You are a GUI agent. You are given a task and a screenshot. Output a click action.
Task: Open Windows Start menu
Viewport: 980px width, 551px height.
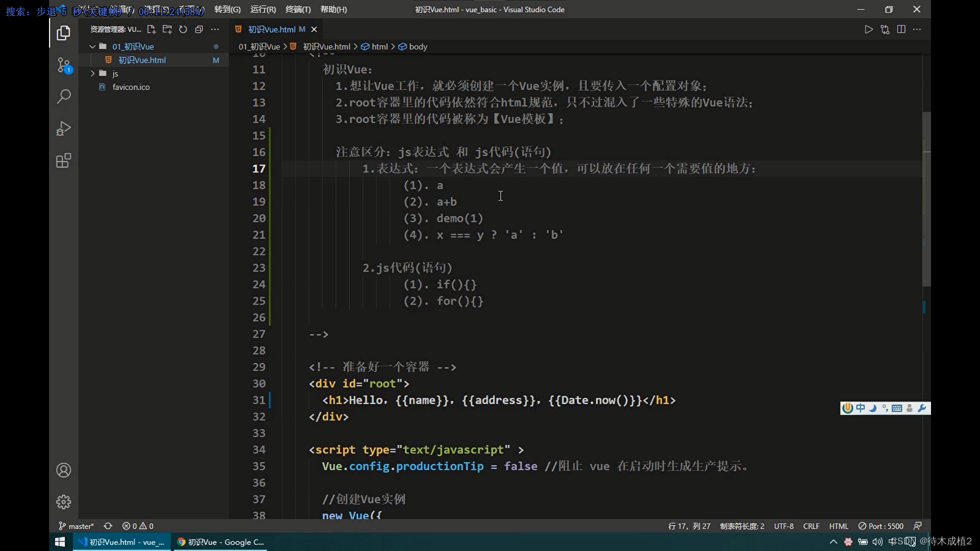pos(60,542)
